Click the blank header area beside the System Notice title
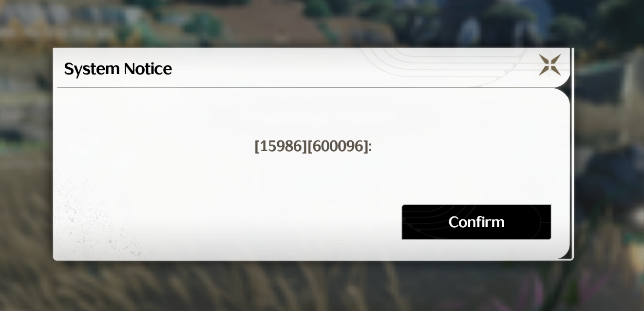Image resolution: width=644 pixels, height=311 pixels. click(268, 68)
